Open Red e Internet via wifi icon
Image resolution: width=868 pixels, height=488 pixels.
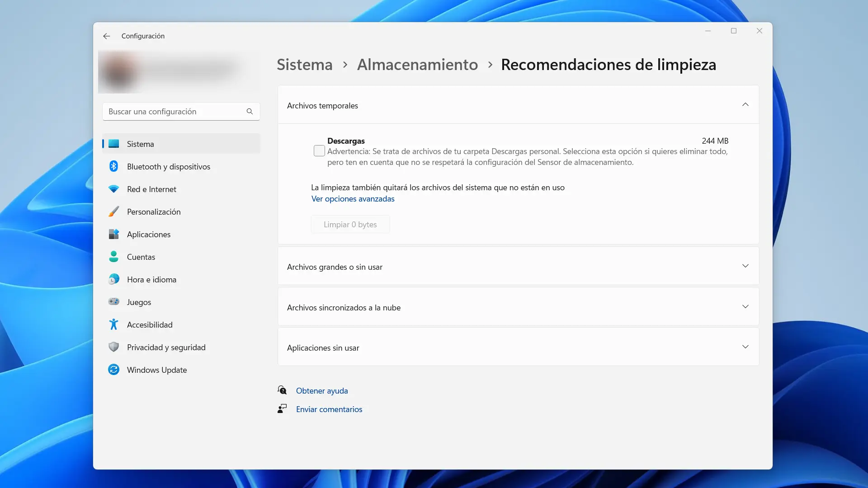tap(113, 189)
